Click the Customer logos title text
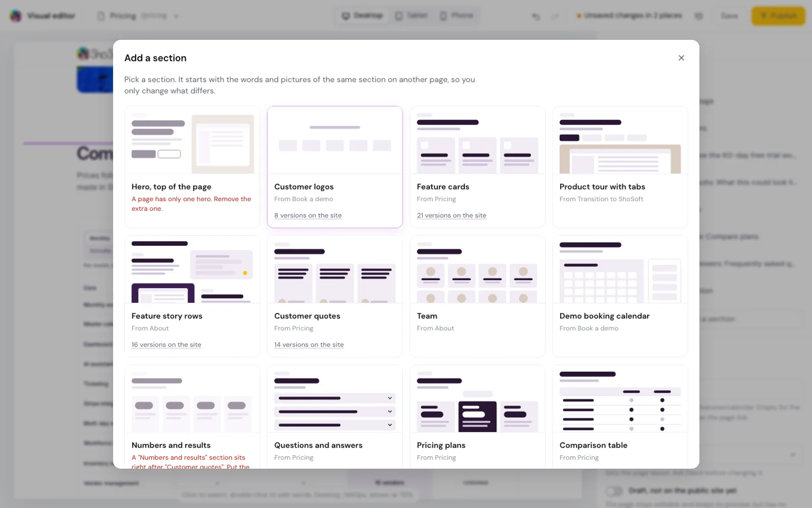 tap(304, 187)
